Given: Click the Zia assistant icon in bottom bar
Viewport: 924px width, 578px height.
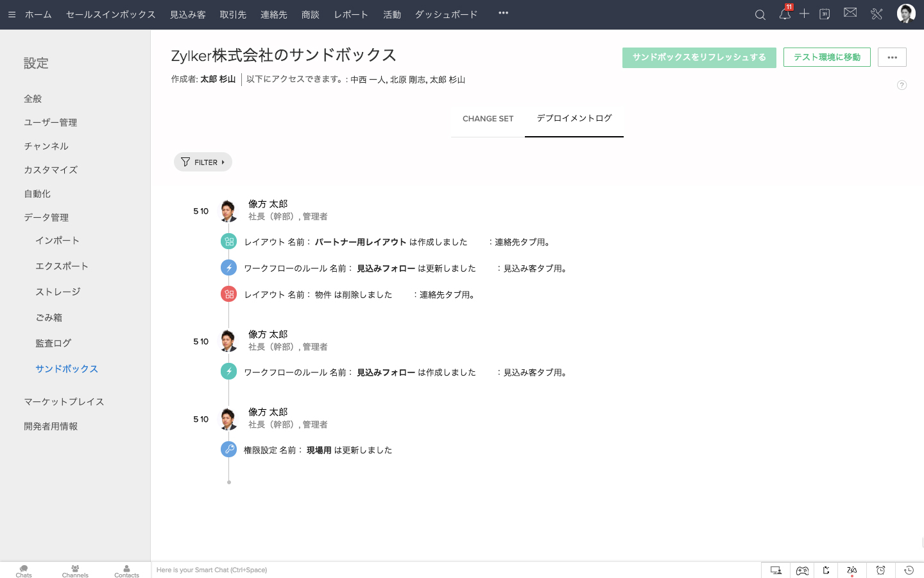Looking at the screenshot, I should [851, 570].
